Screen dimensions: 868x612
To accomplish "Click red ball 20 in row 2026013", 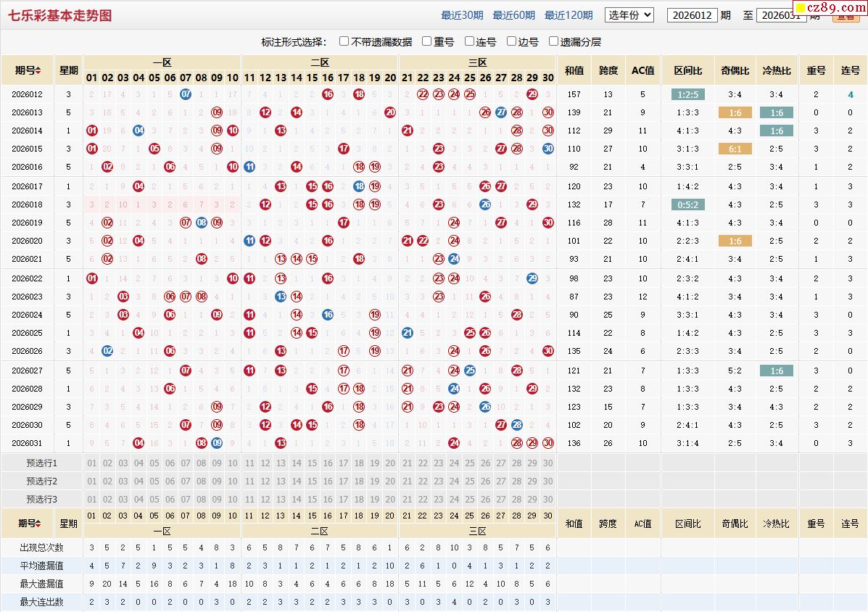I will (x=390, y=112).
